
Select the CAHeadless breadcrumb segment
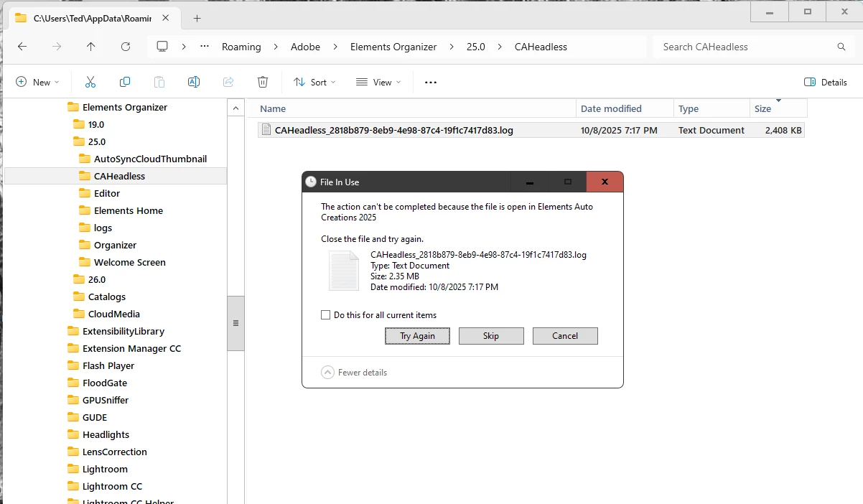541,47
